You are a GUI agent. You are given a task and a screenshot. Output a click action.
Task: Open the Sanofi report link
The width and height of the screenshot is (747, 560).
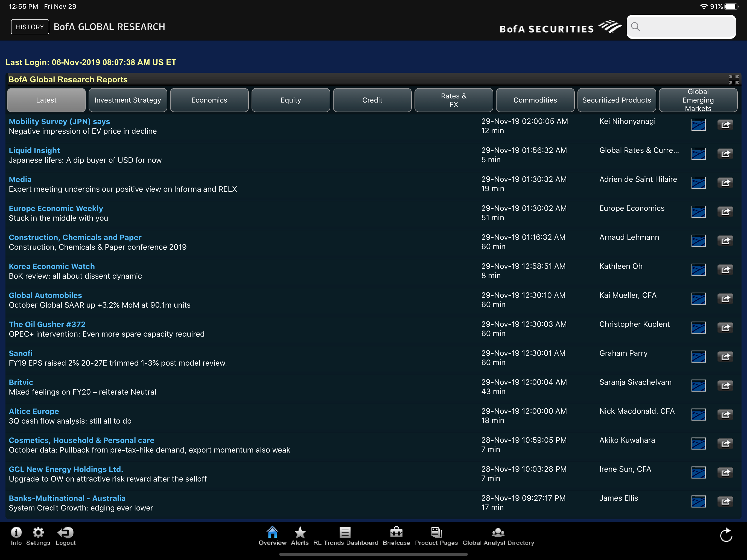pos(21,354)
